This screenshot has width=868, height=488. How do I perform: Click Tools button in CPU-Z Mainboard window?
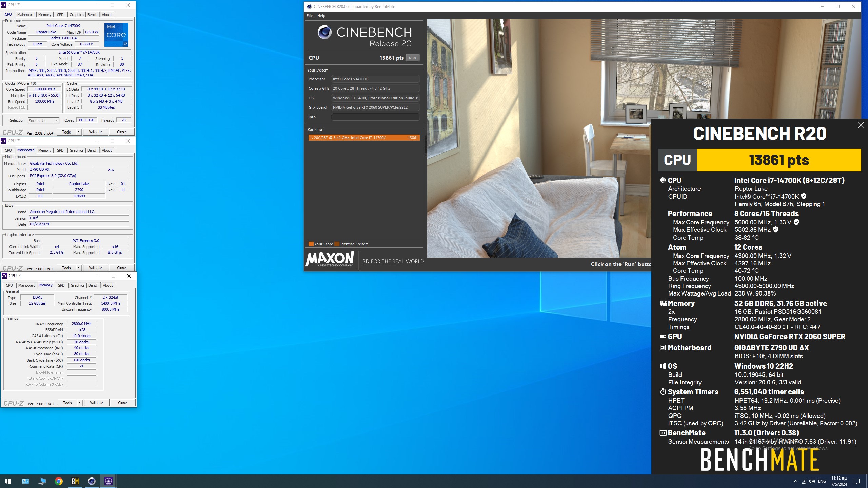[66, 268]
